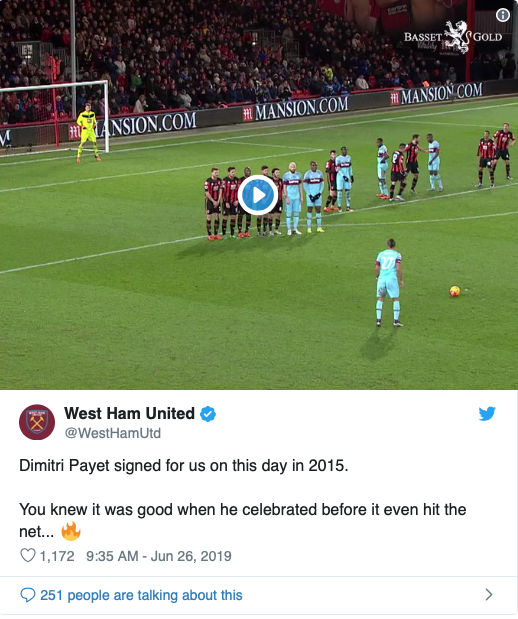Open the West Ham United profile name
The width and height of the screenshot is (518, 619).
129,413
